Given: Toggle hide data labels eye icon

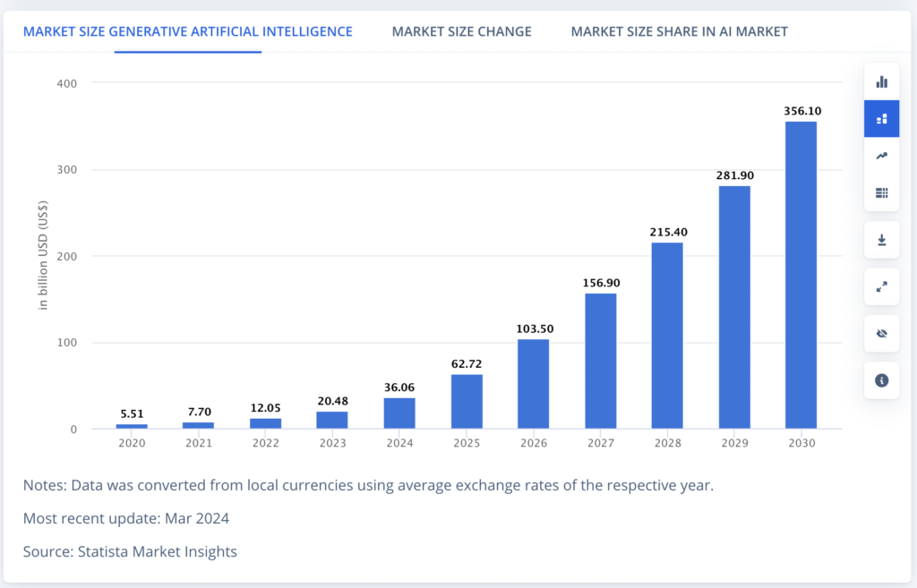Looking at the screenshot, I should click(x=881, y=334).
